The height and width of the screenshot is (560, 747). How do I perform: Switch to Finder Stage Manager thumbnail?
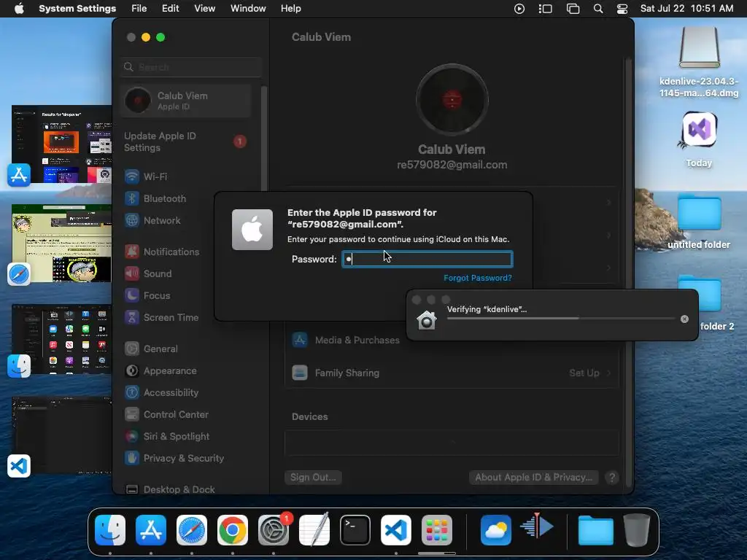[x=61, y=340]
